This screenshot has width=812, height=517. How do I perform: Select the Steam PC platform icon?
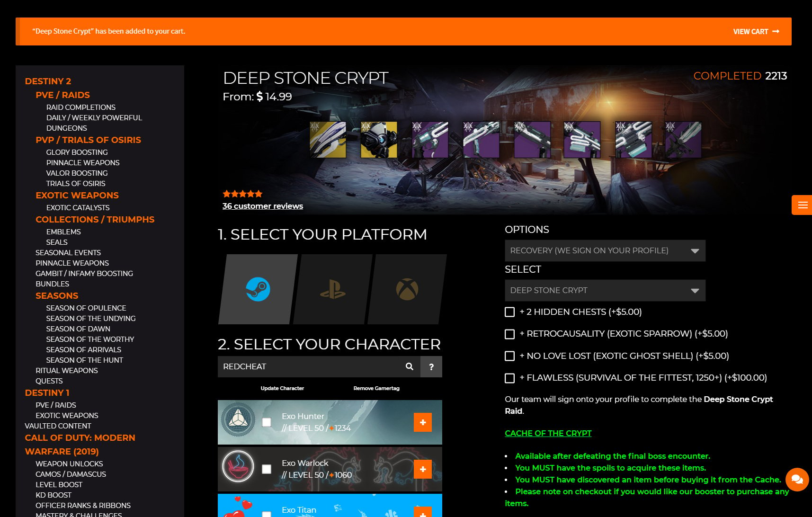point(258,289)
